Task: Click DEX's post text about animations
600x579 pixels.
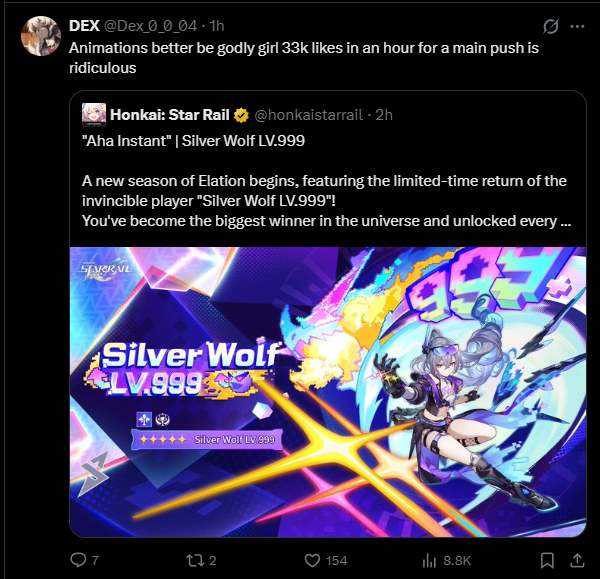Action: coord(304,58)
